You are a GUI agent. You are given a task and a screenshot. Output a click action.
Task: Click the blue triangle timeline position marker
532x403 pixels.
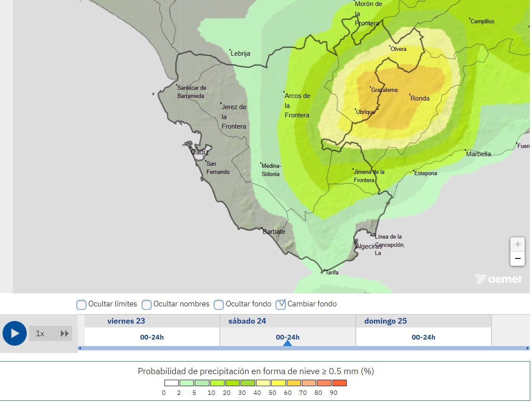288,344
